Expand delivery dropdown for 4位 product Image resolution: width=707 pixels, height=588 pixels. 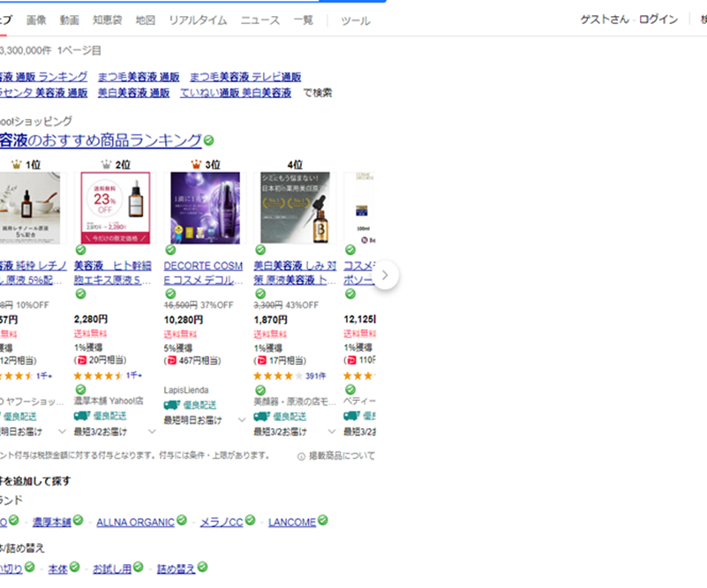[x=331, y=432]
